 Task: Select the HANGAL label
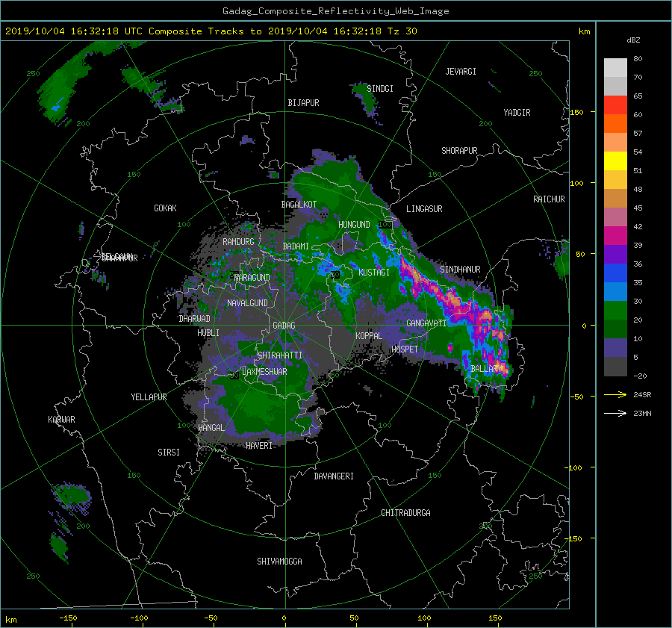click(x=211, y=428)
